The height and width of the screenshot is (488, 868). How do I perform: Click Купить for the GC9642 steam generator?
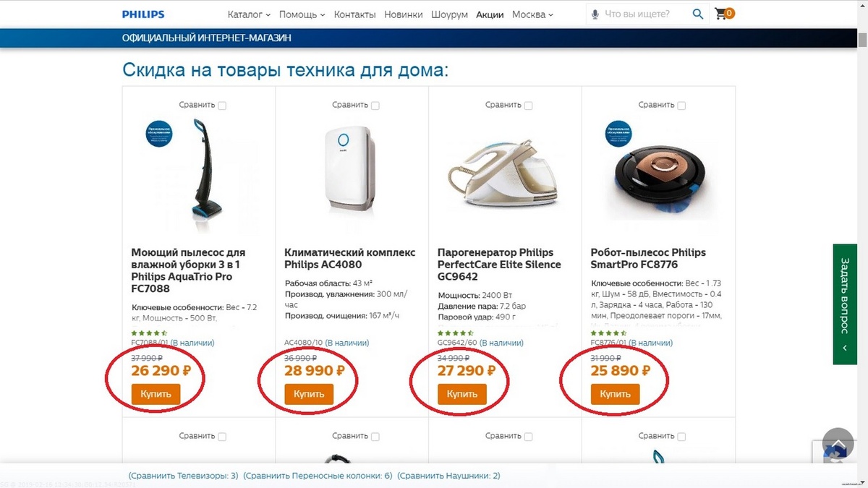coord(461,394)
